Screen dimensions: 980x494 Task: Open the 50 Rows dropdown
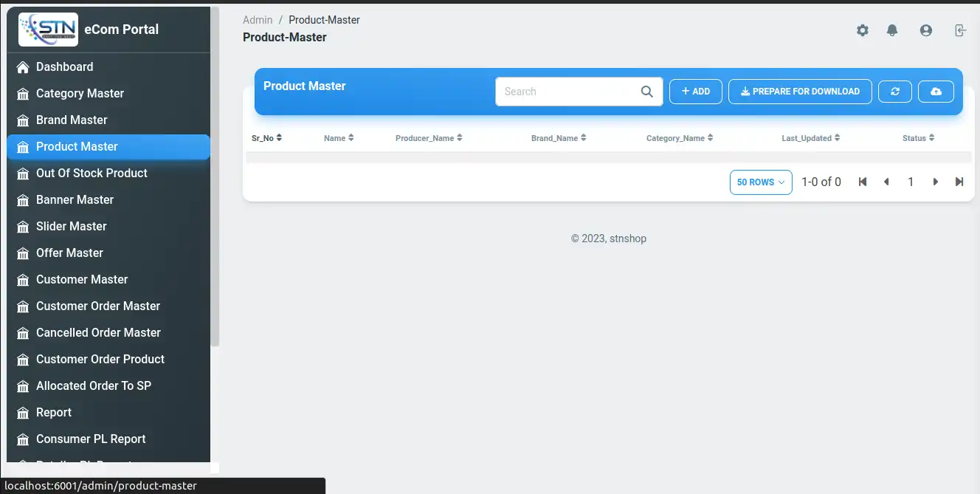[x=760, y=182]
